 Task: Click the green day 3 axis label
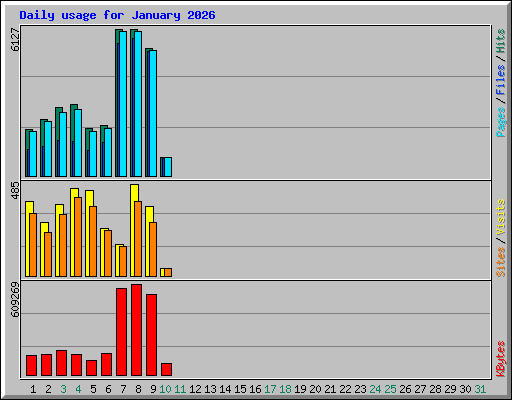pos(63,389)
